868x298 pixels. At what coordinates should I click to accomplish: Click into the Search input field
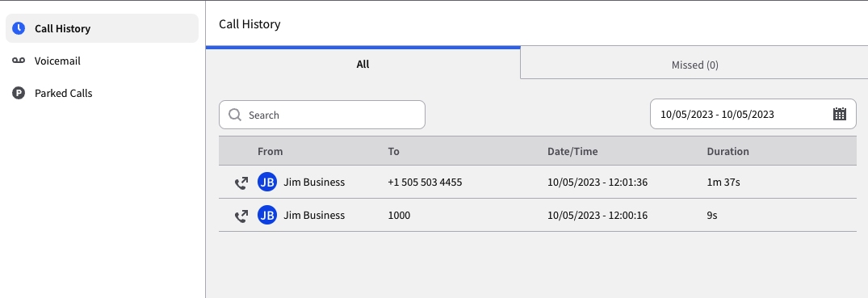click(322, 115)
